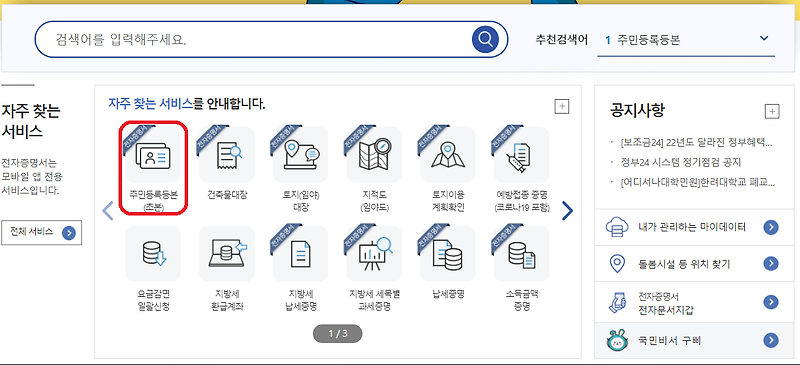Click the location pin icon for 돌봄시설
The height and width of the screenshot is (365, 800).
point(617,263)
